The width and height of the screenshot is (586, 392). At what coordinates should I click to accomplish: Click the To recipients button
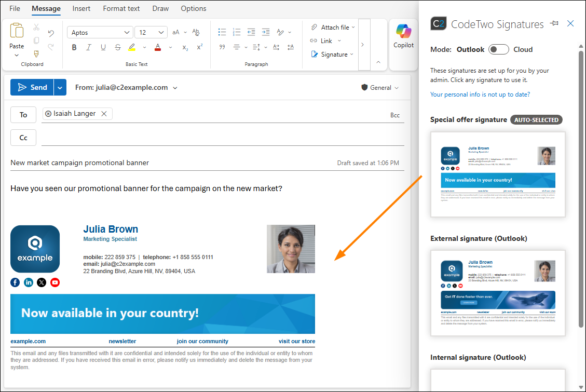click(x=23, y=115)
